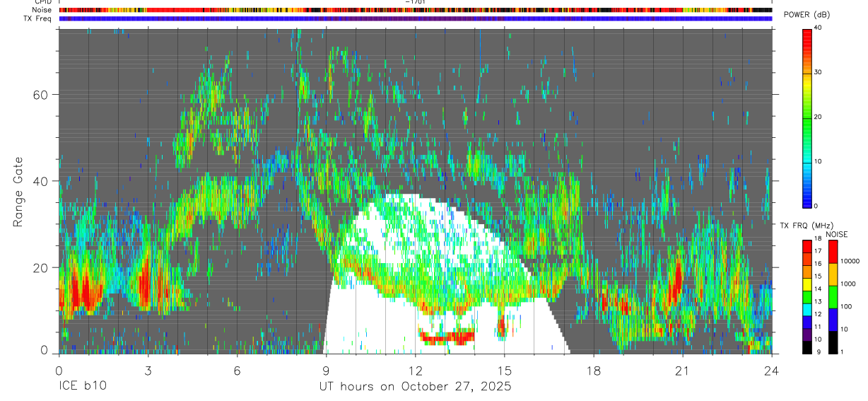Click the 10000 label in NOISE legend
The height and width of the screenshot is (401, 868).
[x=850, y=261]
